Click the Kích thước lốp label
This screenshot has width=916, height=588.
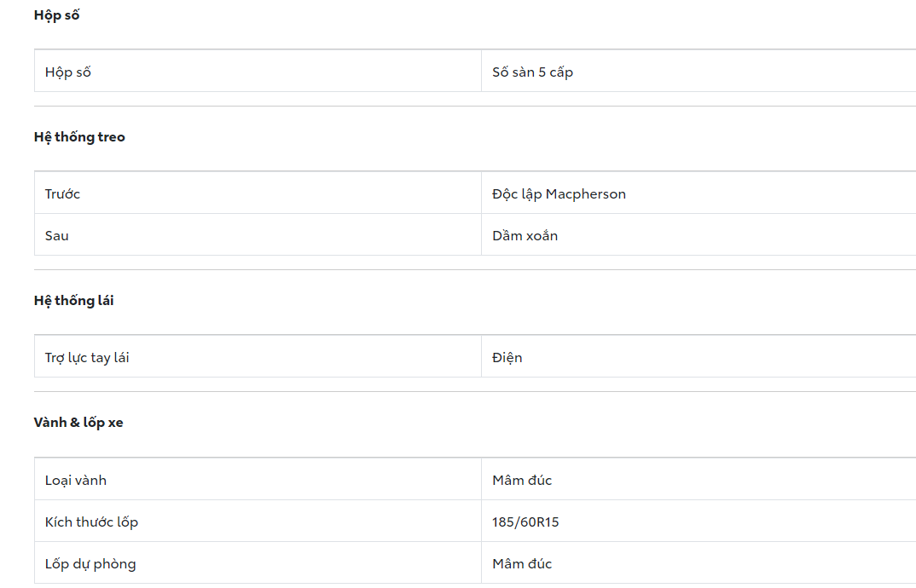pyautogui.click(x=91, y=522)
